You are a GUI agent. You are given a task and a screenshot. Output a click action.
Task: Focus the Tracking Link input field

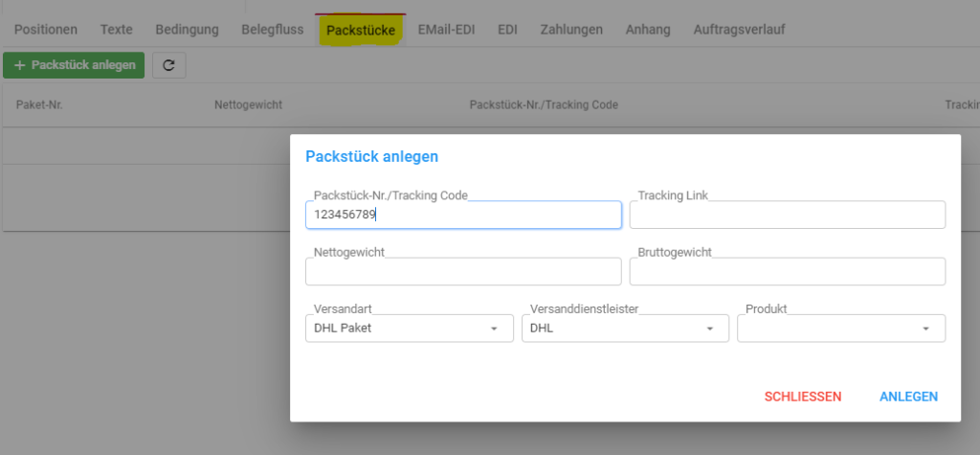pyautogui.click(x=787, y=215)
